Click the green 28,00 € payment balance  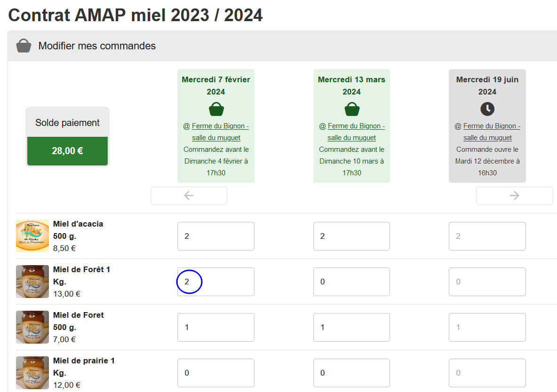pos(67,151)
